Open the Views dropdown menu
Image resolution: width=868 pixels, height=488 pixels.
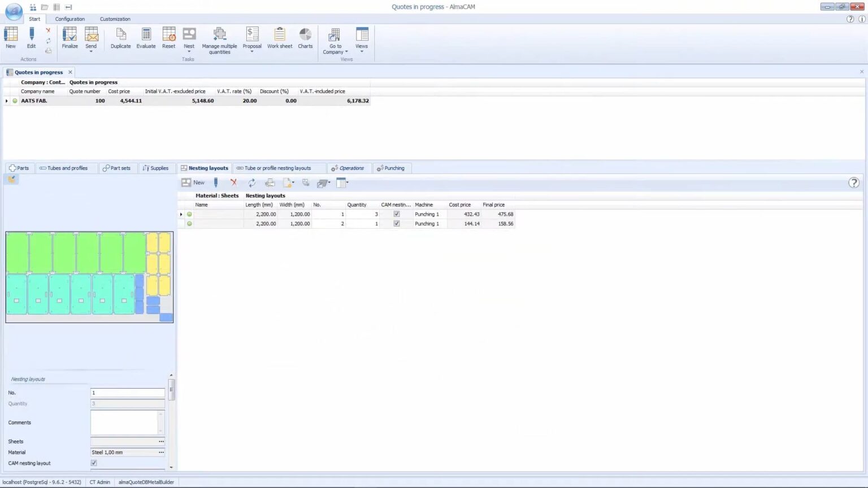click(x=362, y=51)
